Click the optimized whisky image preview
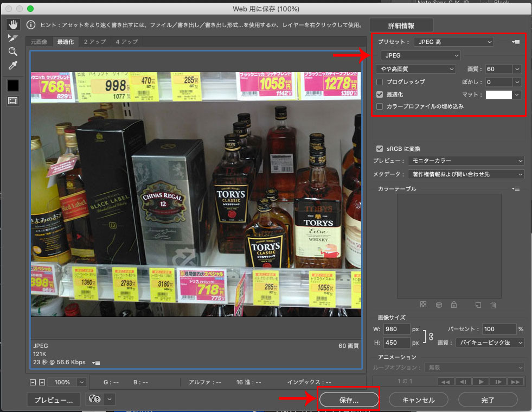 point(196,194)
